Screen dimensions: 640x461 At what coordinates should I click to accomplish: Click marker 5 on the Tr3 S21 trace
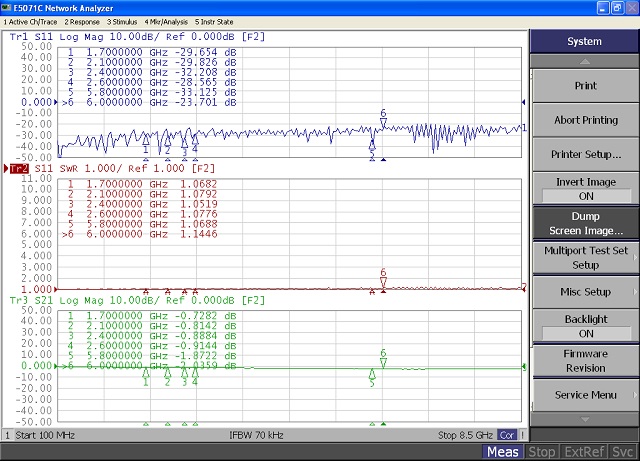coord(372,378)
